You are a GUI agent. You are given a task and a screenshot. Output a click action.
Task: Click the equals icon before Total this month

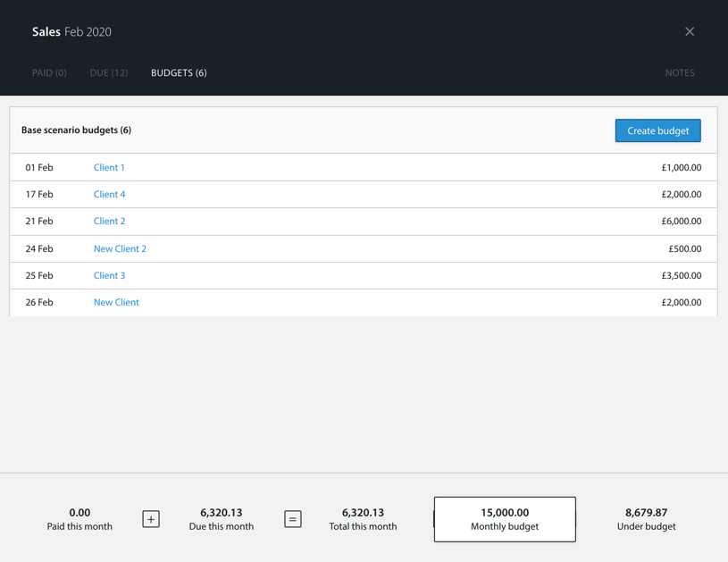pos(292,518)
